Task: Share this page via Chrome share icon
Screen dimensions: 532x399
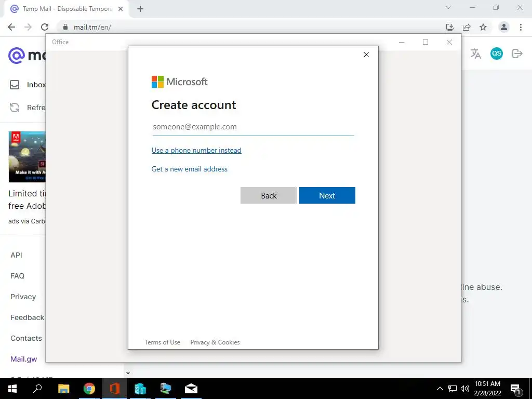Action: pos(467,27)
